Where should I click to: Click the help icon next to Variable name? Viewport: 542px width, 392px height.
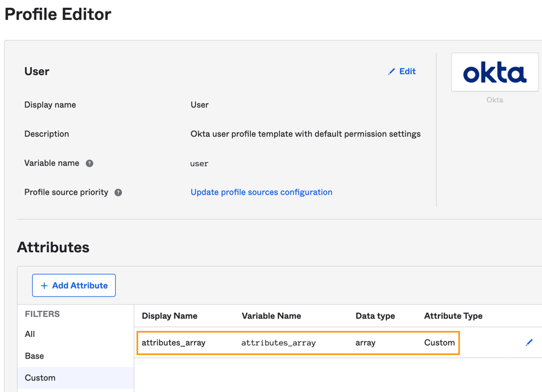(90, 163)
